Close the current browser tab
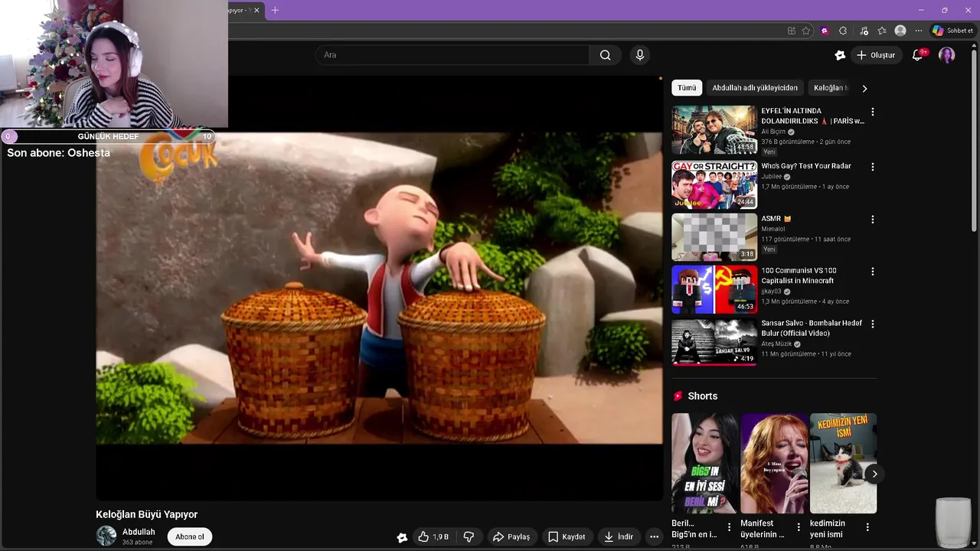Viewport: 980px width, 551px height. click(256, 10)
